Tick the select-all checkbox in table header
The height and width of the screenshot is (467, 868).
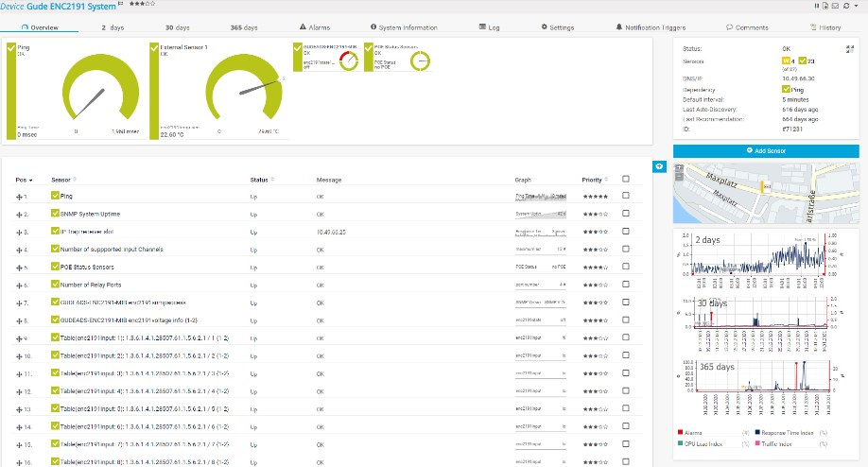click(x=626, y=179)
